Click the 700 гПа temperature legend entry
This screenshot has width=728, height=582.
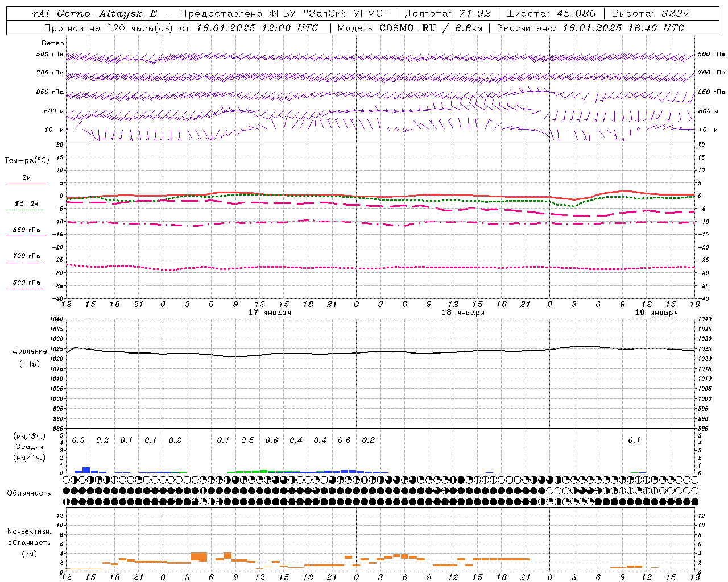[x=27, y=256]
